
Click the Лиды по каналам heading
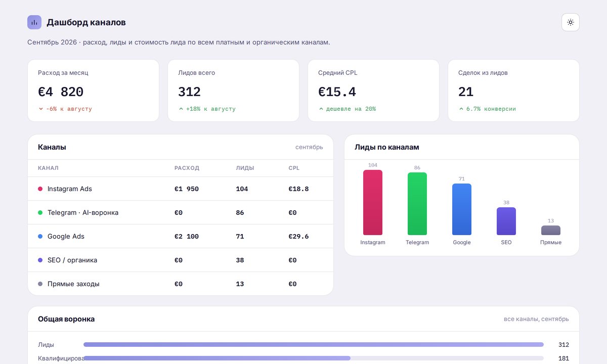coord(387,147)
